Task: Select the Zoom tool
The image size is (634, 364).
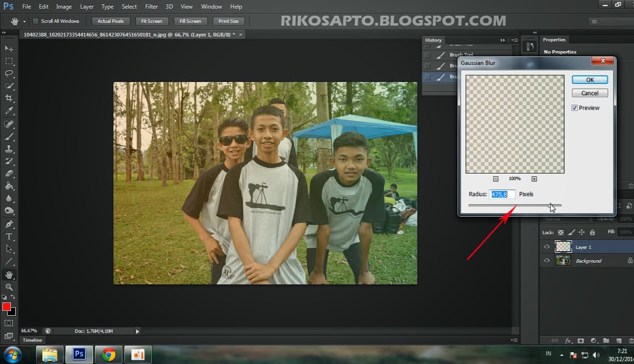Action: (9, 287)
